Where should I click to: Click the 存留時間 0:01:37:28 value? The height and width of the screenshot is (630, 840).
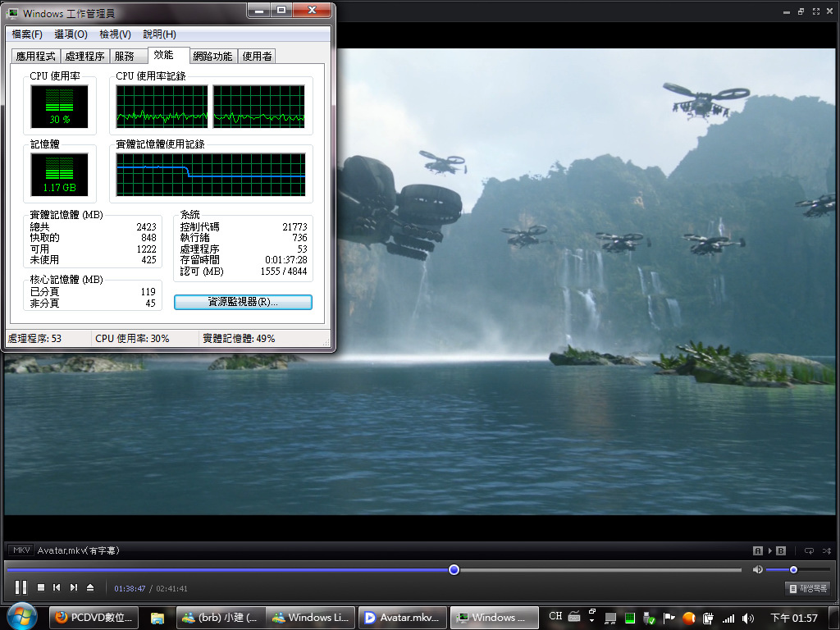click(286, 260)
